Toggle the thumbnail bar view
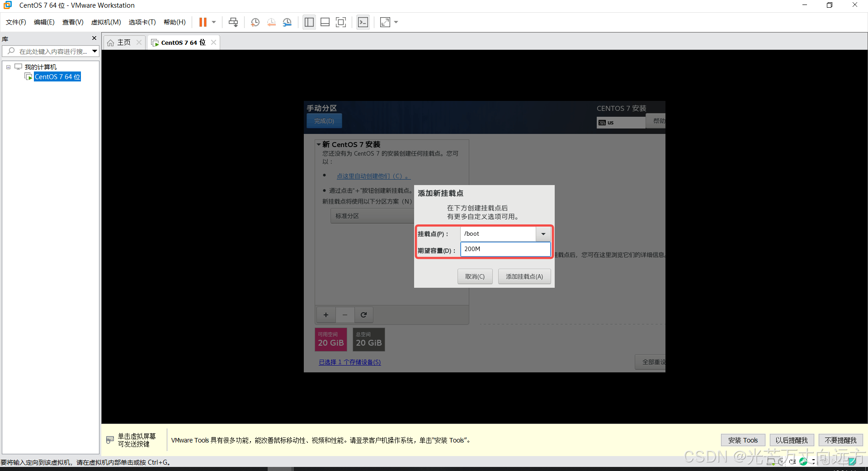 click(325, 22)
